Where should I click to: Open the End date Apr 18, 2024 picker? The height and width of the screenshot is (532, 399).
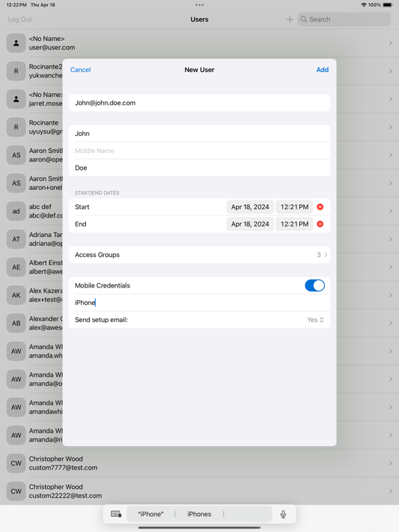click(x=250, y=224)
